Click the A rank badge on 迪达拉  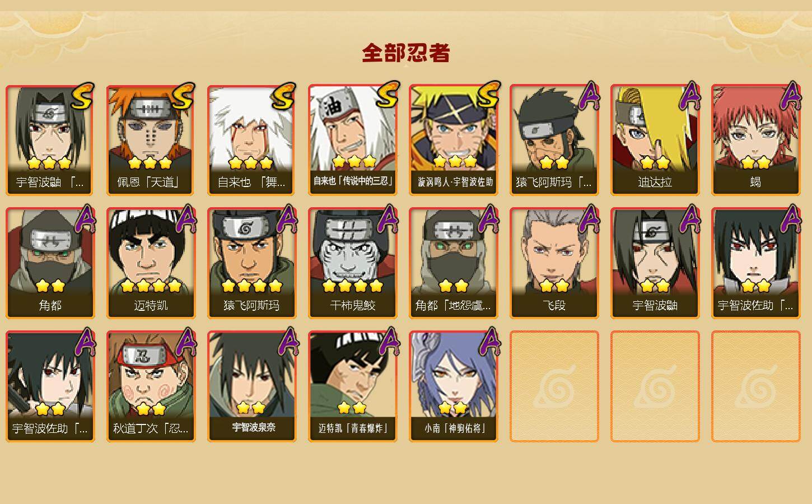(689, 96)
